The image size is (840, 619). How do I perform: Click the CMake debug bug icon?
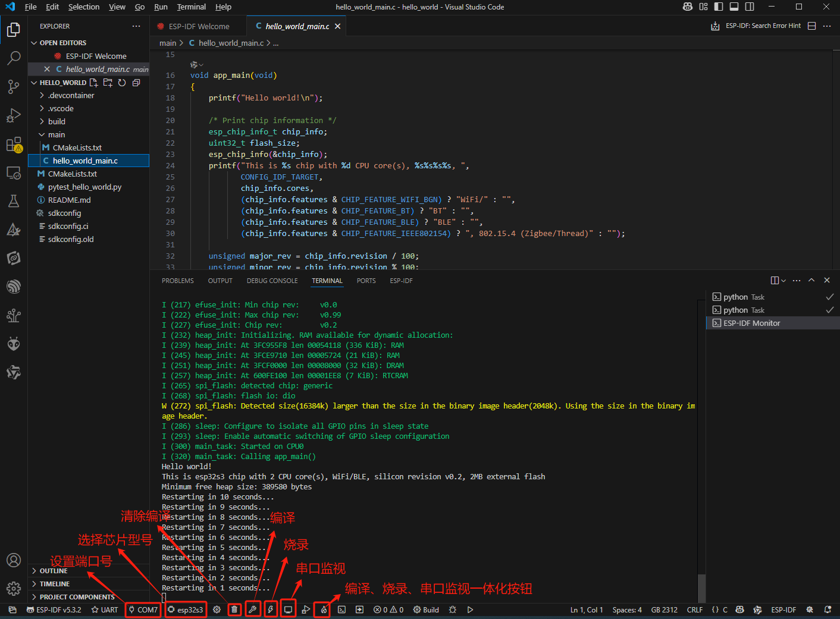click(453, 609)
